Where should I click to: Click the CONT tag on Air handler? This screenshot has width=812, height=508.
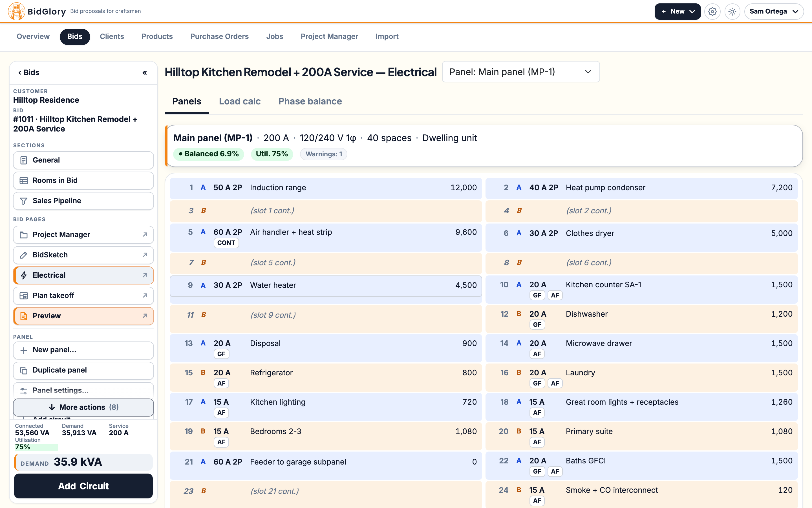pos(226,243)
